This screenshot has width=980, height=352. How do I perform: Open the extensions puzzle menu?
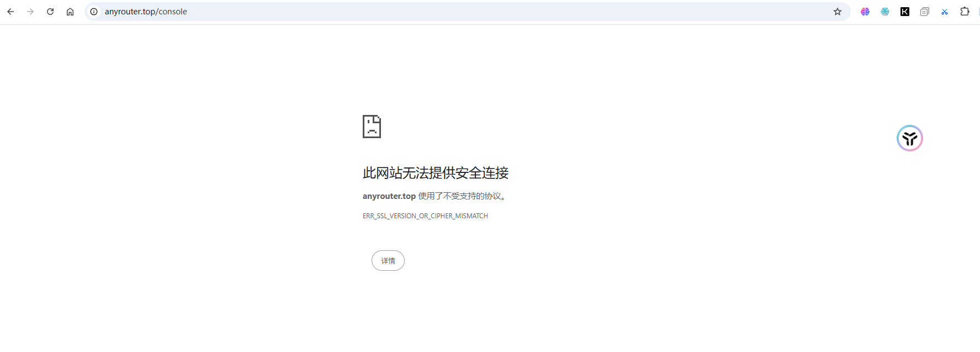965,12
